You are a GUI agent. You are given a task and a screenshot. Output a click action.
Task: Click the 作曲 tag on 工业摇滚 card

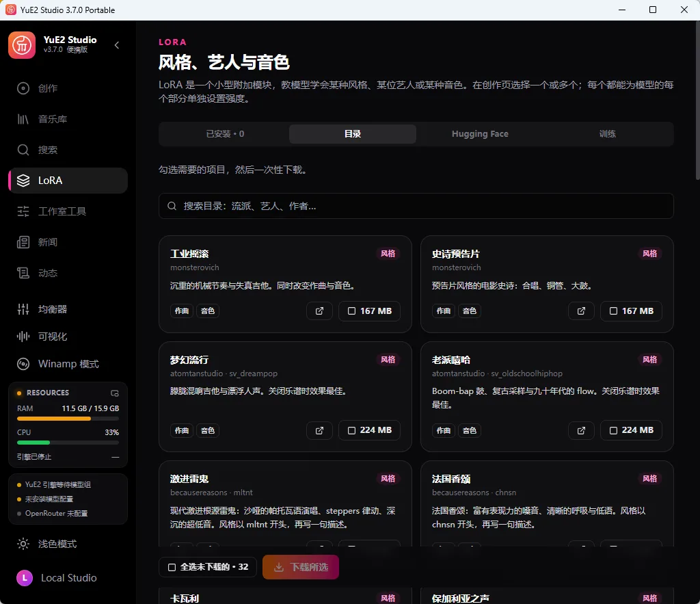click(x=182, y=311)
